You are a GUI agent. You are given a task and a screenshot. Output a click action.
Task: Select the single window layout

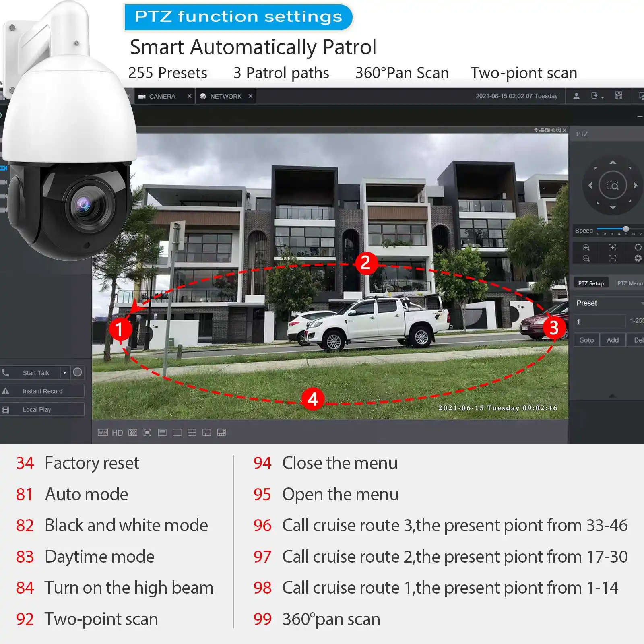177,433
